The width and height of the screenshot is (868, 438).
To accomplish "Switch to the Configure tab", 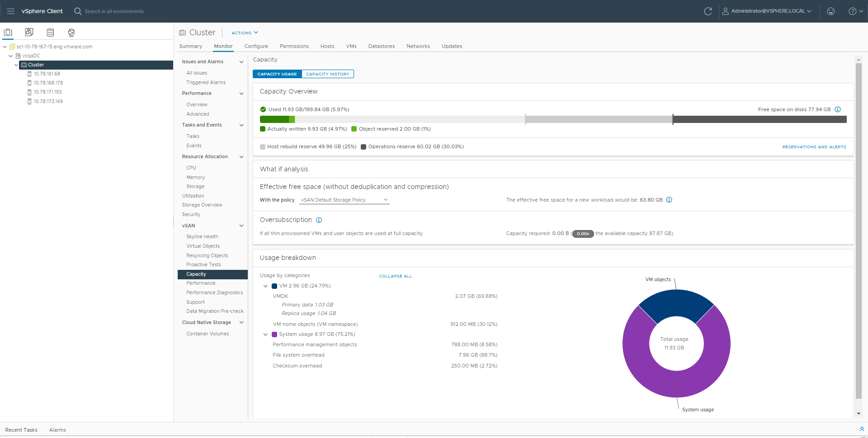I will point(256,46).
